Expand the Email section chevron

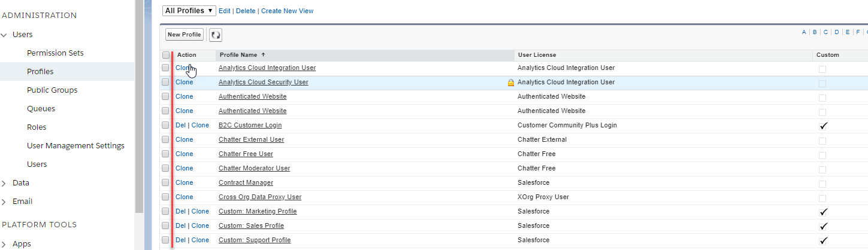tap(4, 202)
